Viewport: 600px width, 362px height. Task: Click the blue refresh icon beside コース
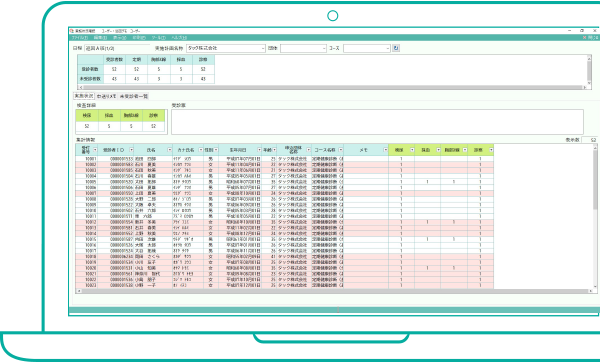(396, 48)
